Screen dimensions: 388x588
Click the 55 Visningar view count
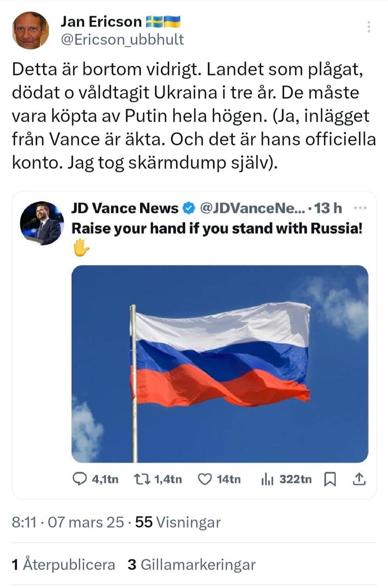click(178, 522)
